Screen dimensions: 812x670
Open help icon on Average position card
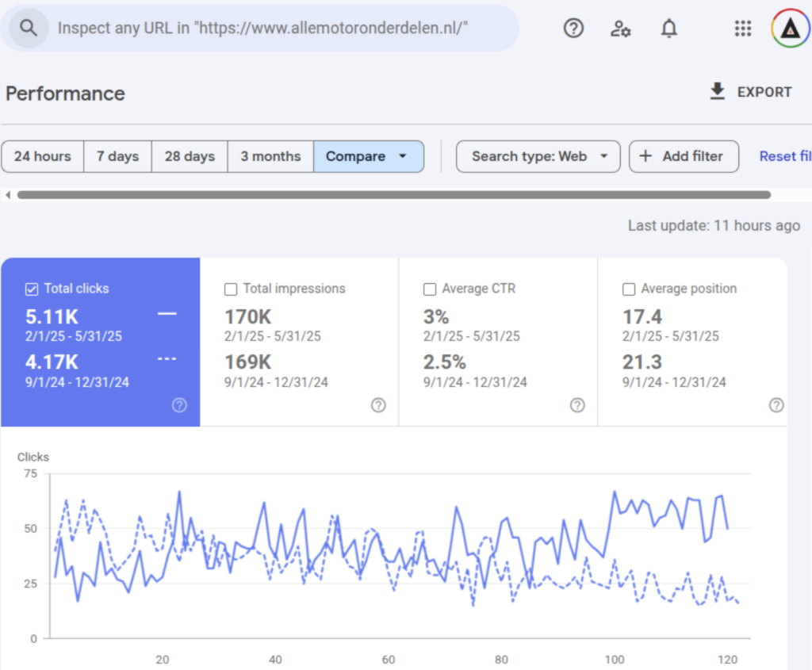click(x=776, y=405)
